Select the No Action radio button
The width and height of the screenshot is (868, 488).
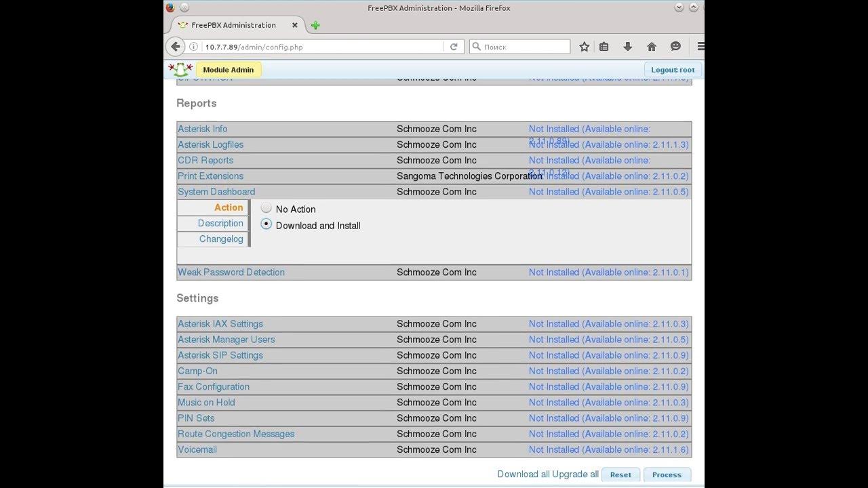266,208
